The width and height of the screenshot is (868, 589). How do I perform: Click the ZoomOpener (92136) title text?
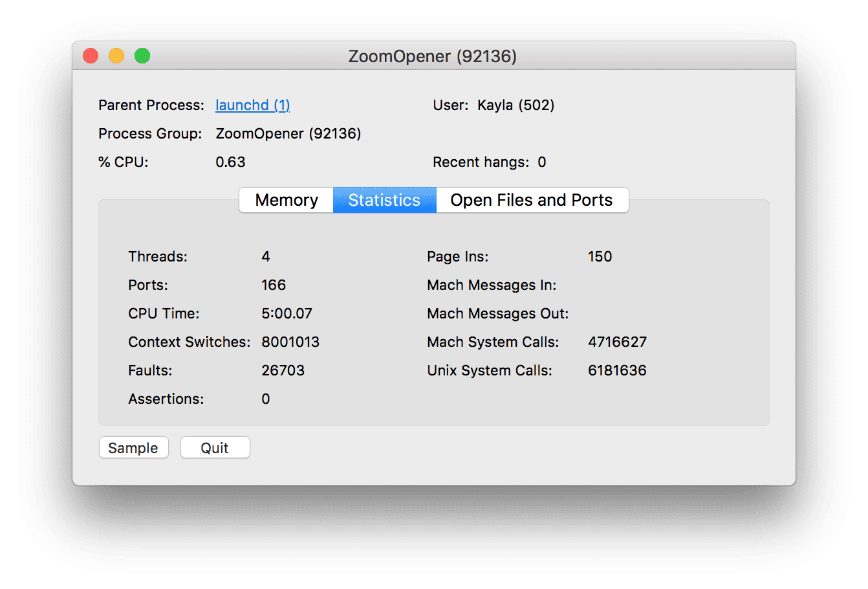click(435, 56)
